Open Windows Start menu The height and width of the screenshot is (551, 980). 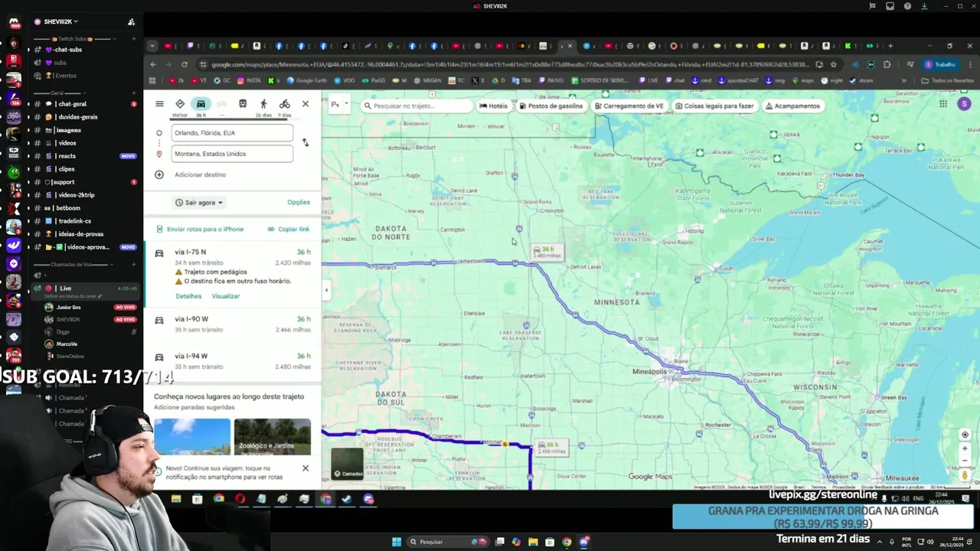click(397, 542)
